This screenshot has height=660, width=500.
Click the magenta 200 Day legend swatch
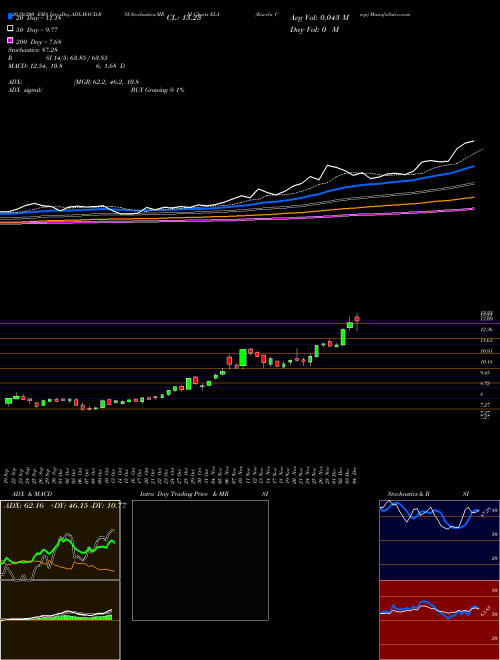coord(10,40)
